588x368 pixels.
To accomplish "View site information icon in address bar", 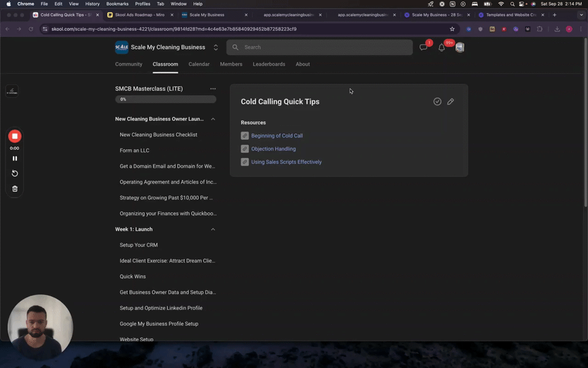I will [45, 29].
